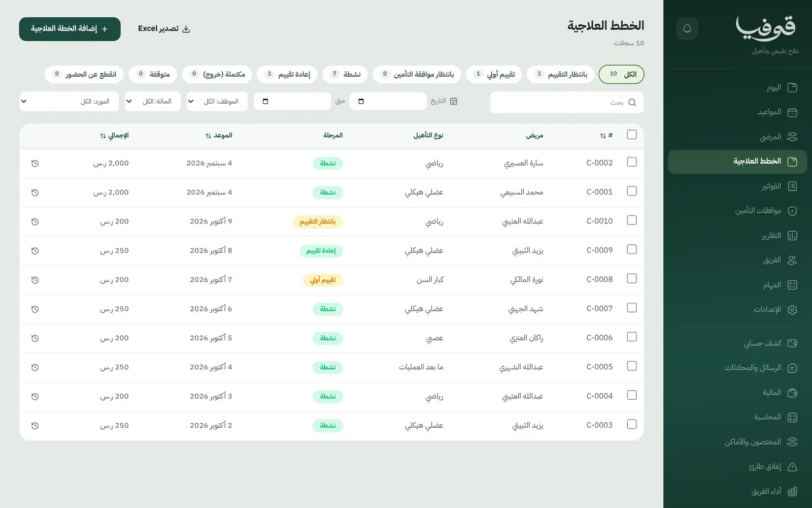Open الفريق team icon

coord(792,260)
